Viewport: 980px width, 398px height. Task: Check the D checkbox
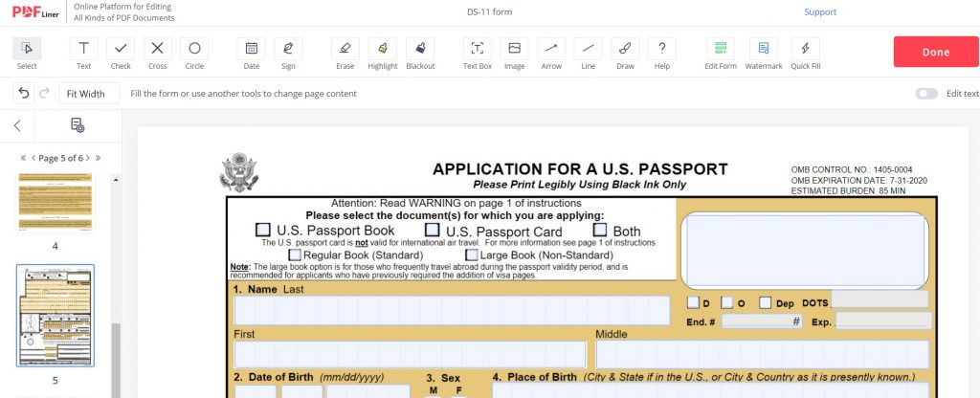(693, 302)
